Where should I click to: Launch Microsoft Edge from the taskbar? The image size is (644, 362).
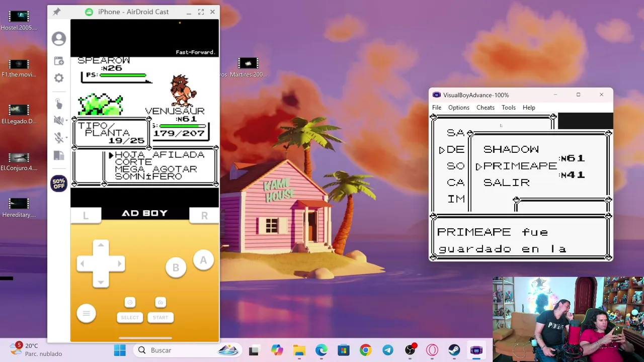(321, 350)
